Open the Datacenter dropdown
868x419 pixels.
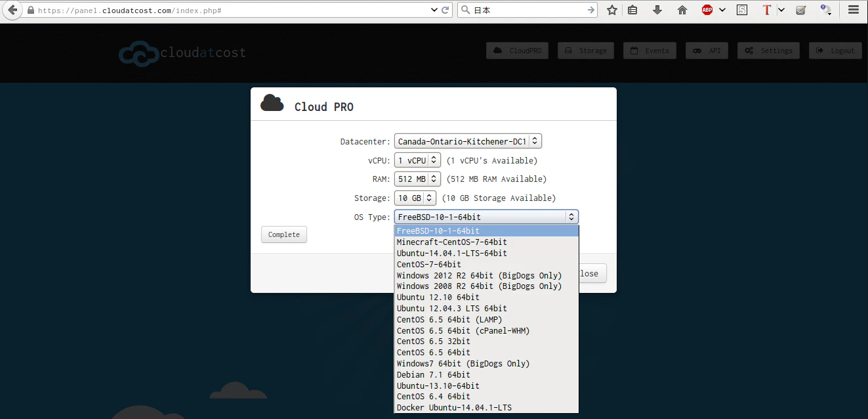pyautogui.click(x=468, y=141)
